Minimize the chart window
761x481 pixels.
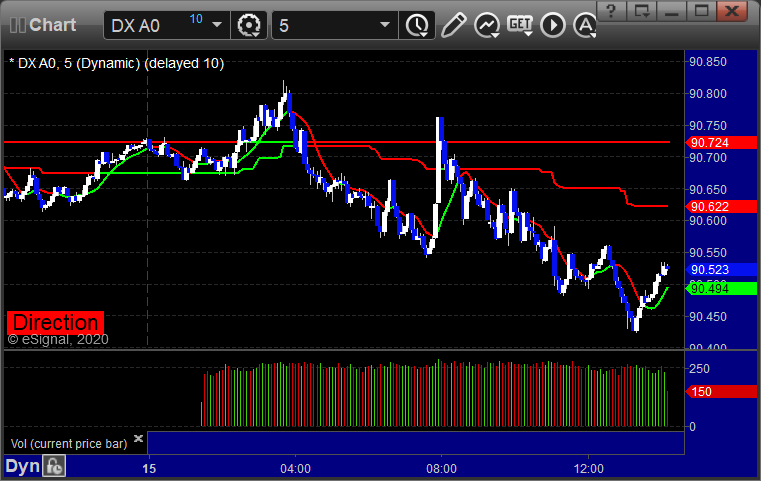(x=672, y=11)
